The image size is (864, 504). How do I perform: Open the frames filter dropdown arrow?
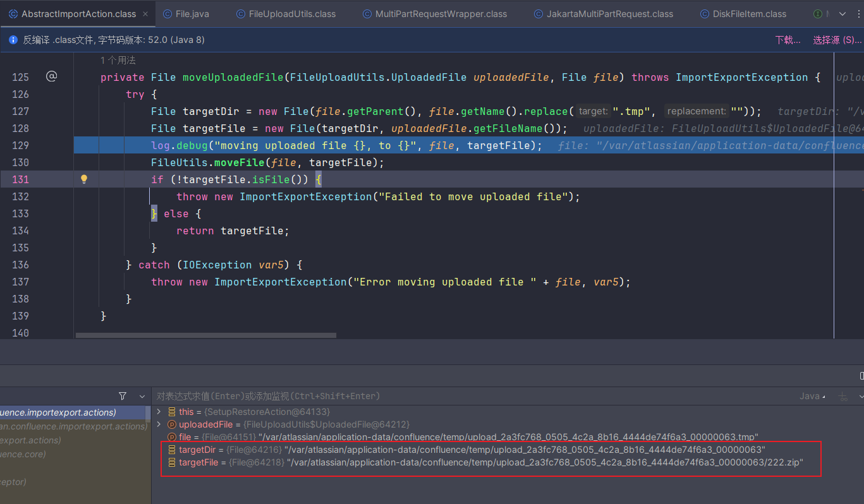pos(142,396)
